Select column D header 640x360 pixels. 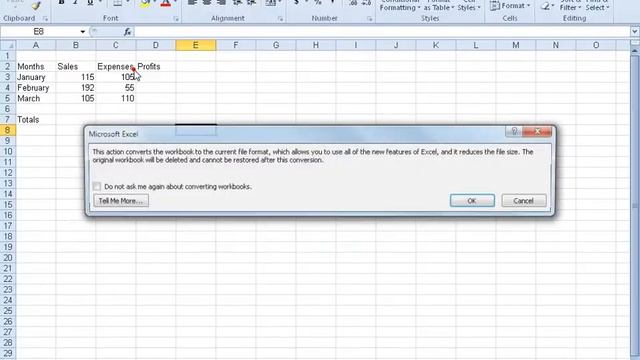click(156, 45)
